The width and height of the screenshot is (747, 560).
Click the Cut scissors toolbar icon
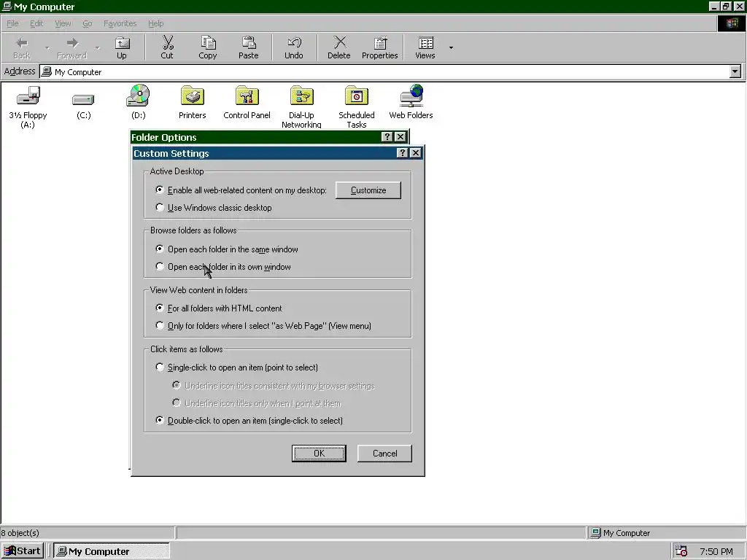(x=167, y=47)
